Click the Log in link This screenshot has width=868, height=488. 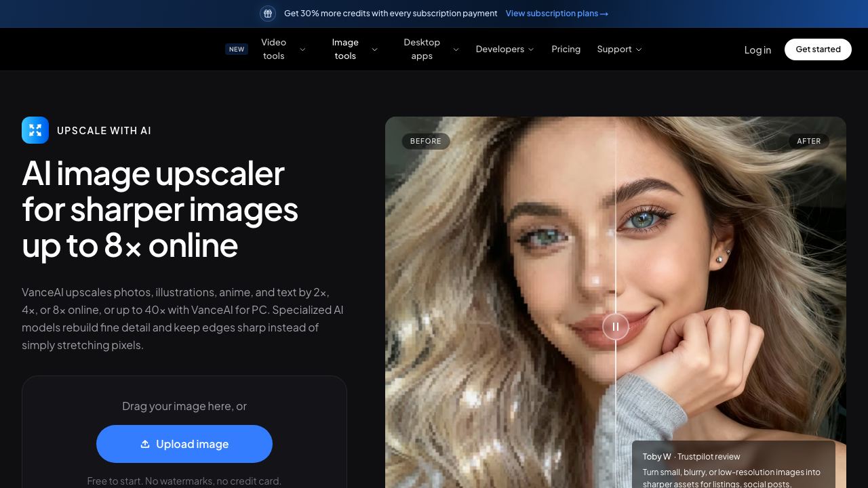pos(757,49)
